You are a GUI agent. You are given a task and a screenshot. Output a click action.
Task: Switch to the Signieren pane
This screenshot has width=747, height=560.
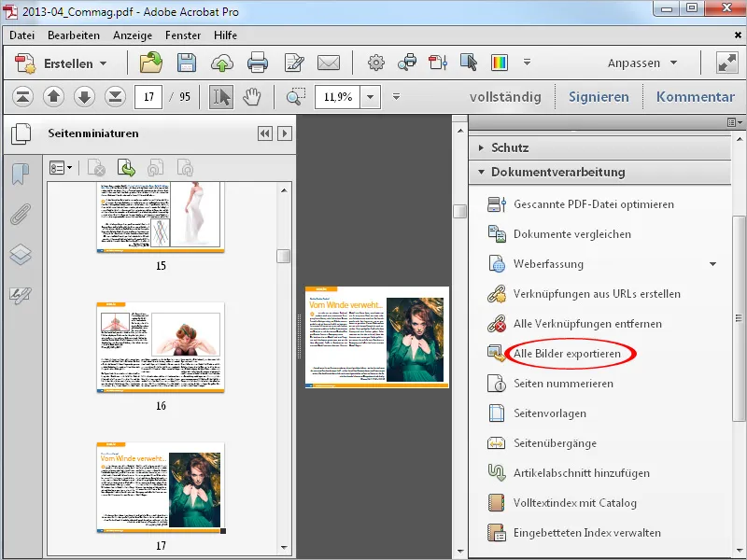pyautogui.click(x=599, y=97)
